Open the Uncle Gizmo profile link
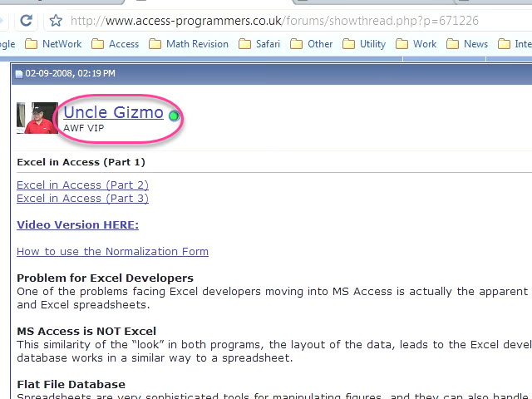Image resolution: width=532 pixels, height=399 pixels. pyautogui.click(x=113, y=112)
